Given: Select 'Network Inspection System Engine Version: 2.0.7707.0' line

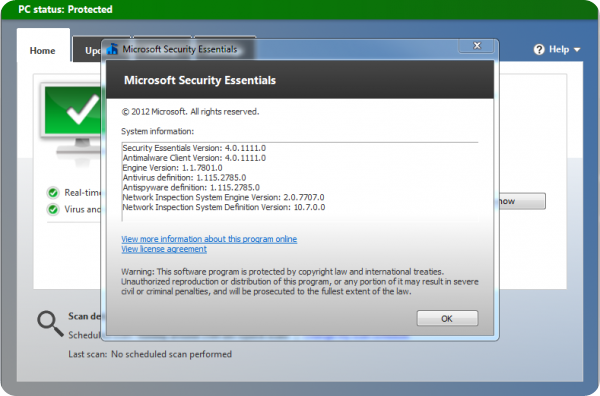Looking at the screenshot, I should tap(223, 197).
